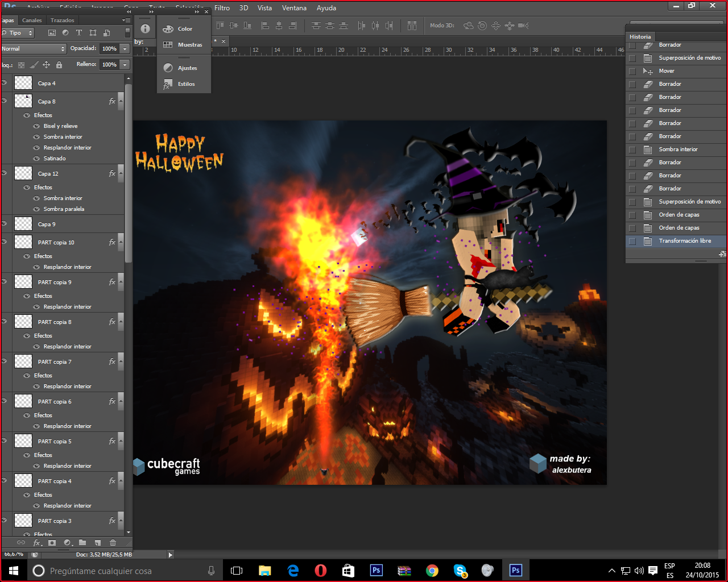
Task: Click the 3D roll object icon
Action: pos(482,26)
